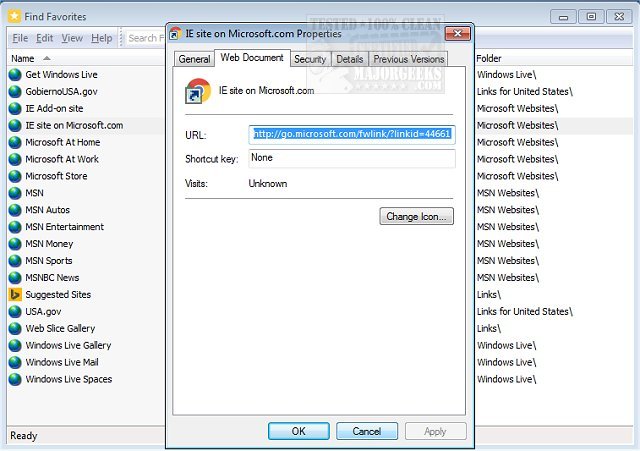Click the globe icon beside Microsoft Store
The height and width of the screenshot is (451, 640).
[x=15, y=176]
